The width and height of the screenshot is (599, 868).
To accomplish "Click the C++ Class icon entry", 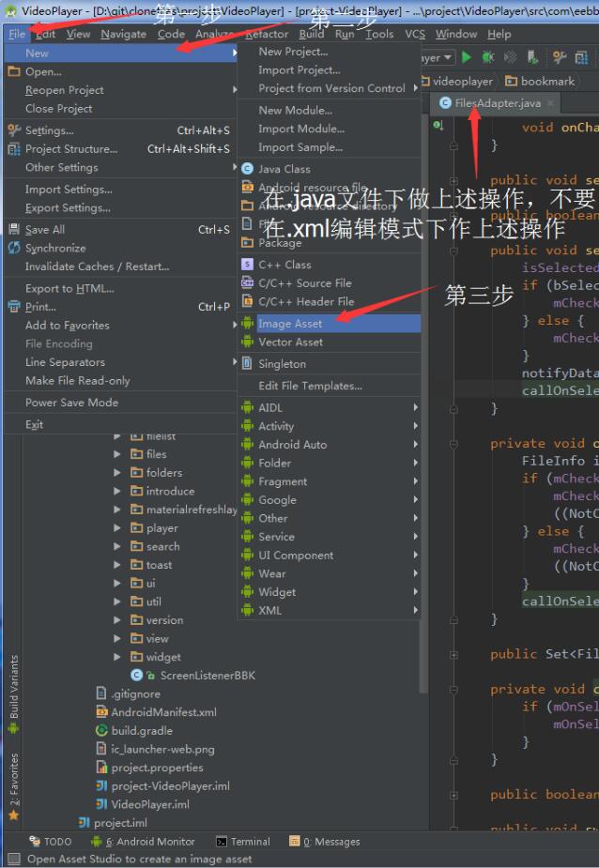I will [x=248, y=265].
